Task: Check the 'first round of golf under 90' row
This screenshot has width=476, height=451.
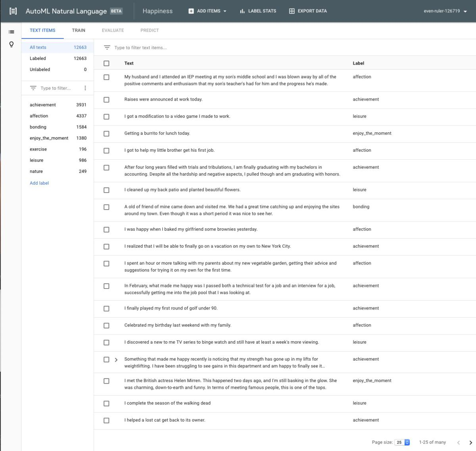Action: coord(106,308)
